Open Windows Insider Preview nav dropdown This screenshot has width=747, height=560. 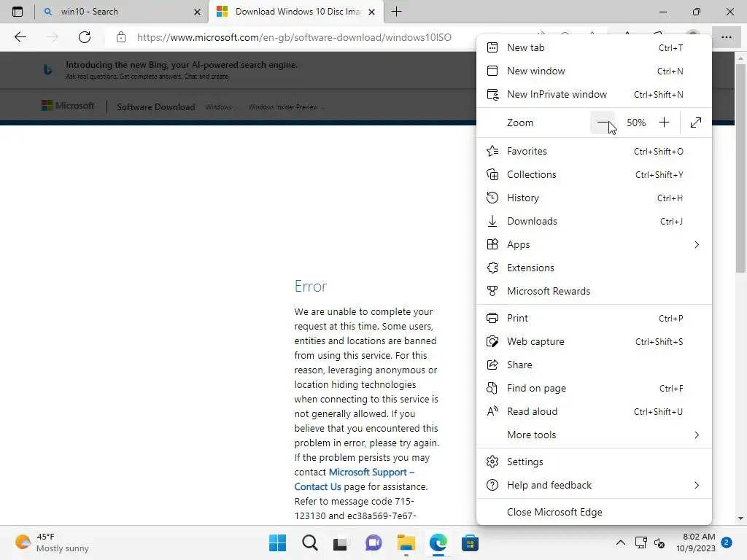286,107
